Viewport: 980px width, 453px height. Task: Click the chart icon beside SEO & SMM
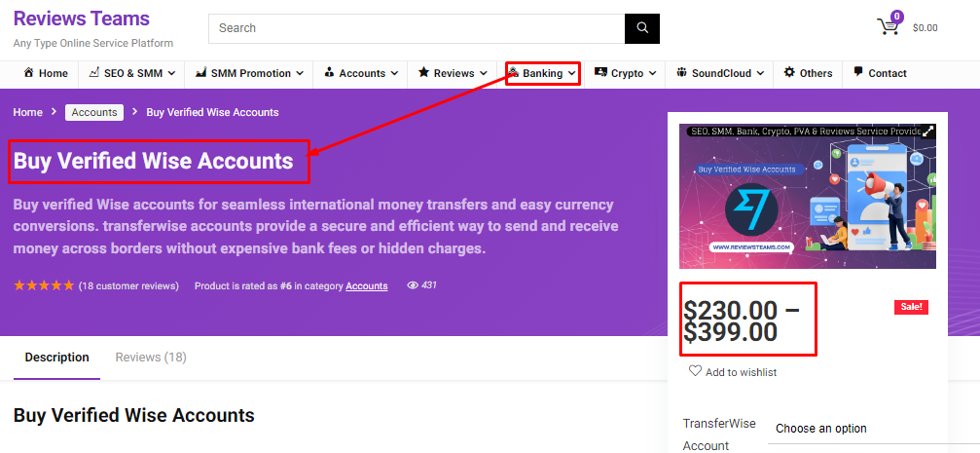pyautogui.click(x=93, y=73)
